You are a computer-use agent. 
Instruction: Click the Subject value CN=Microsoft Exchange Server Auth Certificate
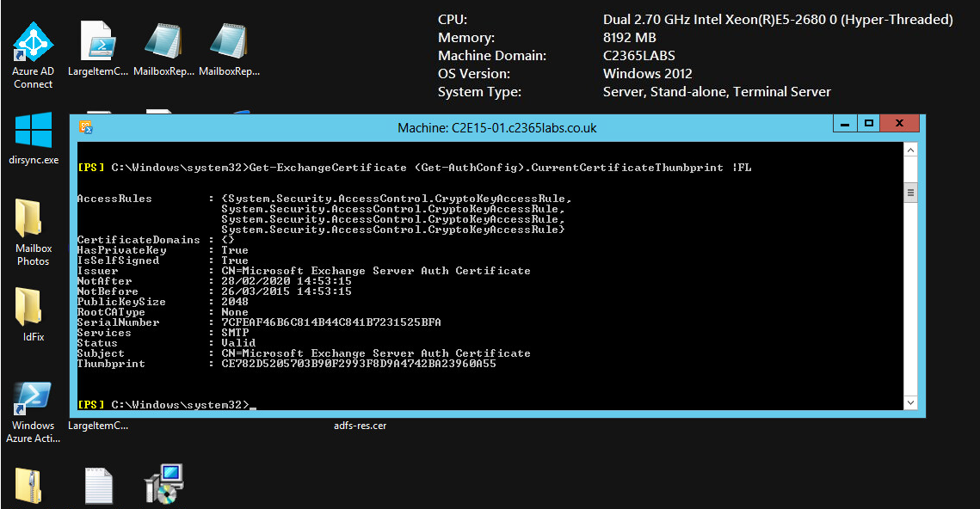(376, 353)
